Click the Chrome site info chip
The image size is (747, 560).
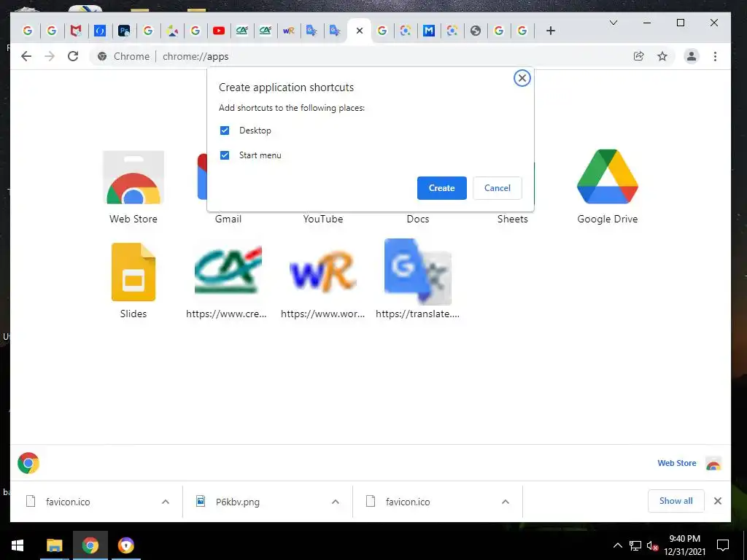coord(124,56)
